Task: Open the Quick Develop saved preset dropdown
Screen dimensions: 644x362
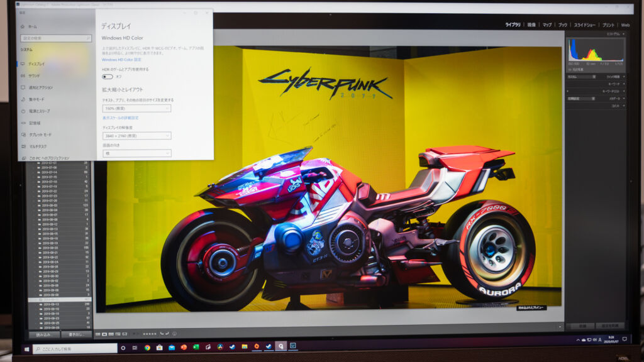Action: pyautogui.click(x=581, y=77)
